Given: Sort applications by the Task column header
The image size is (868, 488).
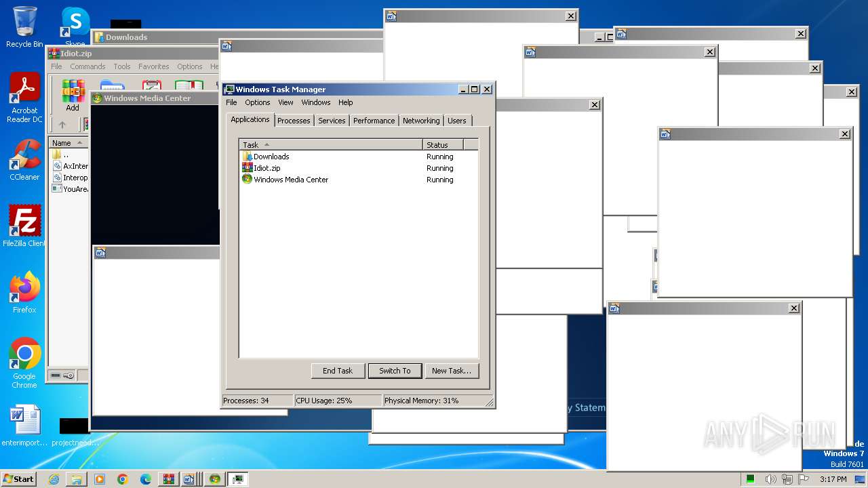Looking at the screenshot, I should tap(331, 144).
